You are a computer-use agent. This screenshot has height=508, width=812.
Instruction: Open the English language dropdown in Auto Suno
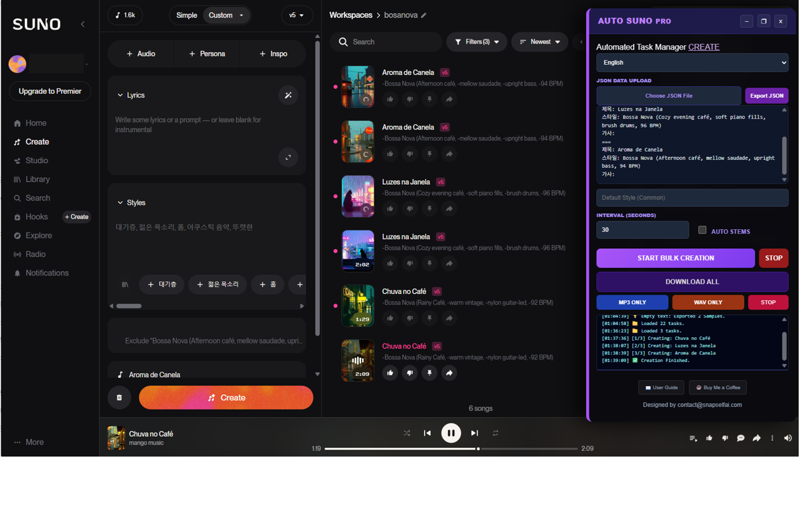(x=692, y=62)
